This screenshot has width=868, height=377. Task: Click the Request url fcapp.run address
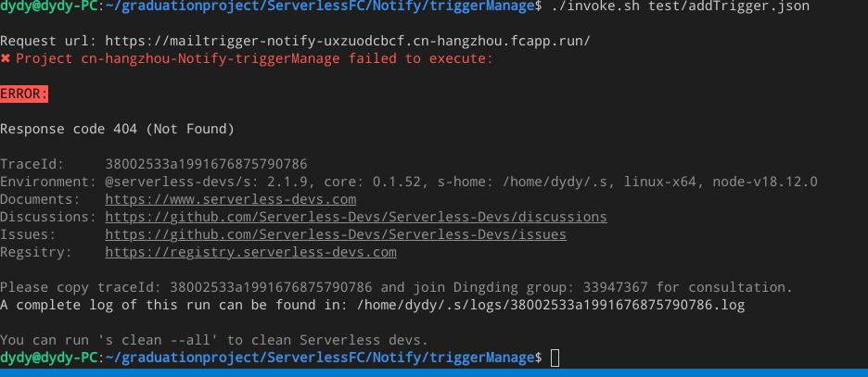(x=348, y=41)
